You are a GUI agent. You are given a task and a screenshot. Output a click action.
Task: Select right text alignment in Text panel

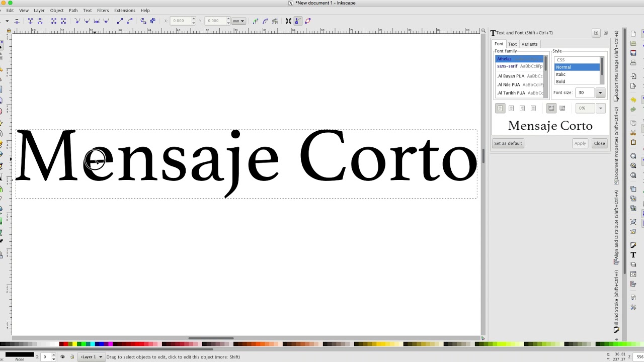[522, 108]
